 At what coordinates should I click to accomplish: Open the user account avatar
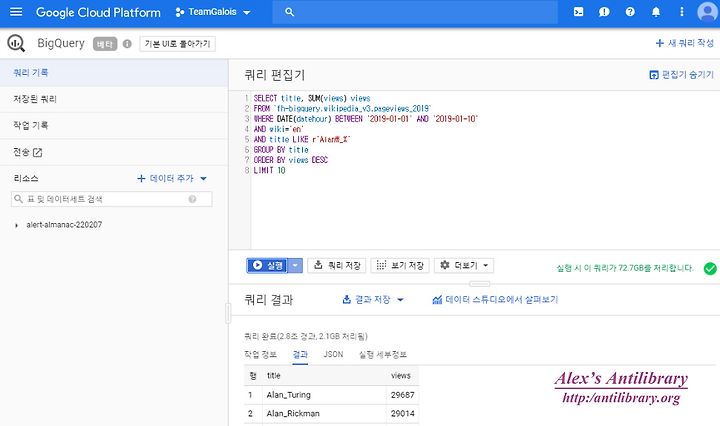click(707, 12)
